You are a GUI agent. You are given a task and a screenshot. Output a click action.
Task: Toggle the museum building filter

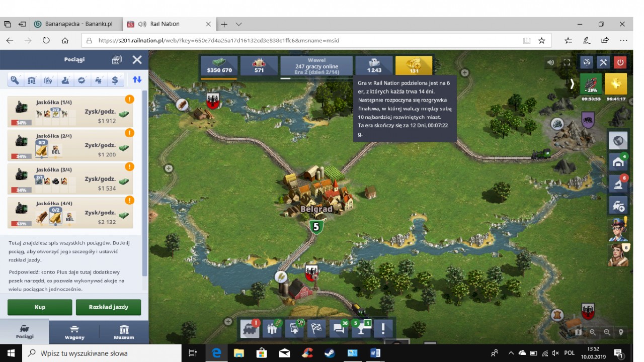point(32,80)
